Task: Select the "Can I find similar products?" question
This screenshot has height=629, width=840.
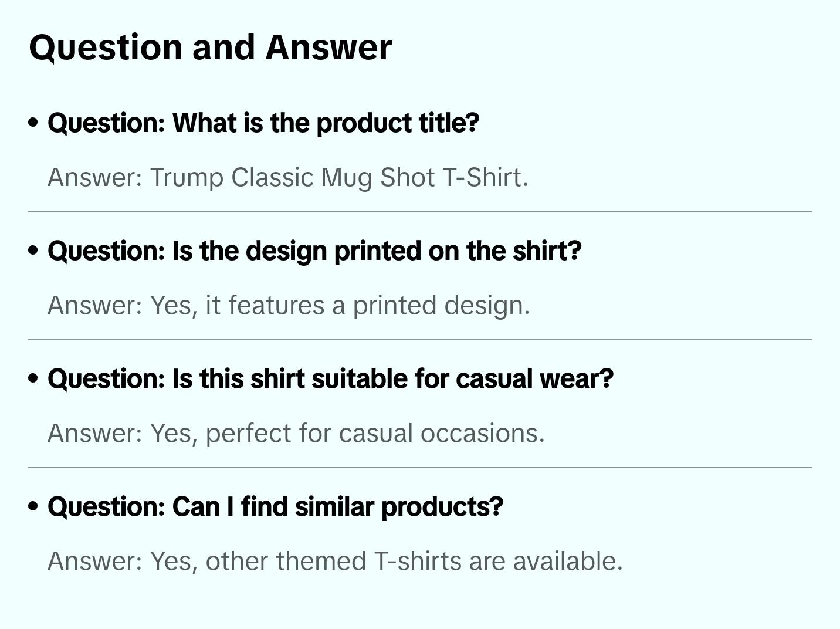Action: [275, 507]
